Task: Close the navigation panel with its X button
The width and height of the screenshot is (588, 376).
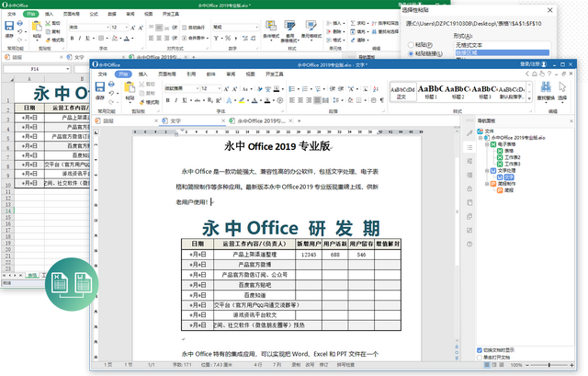Action: (x=571, y=120)
